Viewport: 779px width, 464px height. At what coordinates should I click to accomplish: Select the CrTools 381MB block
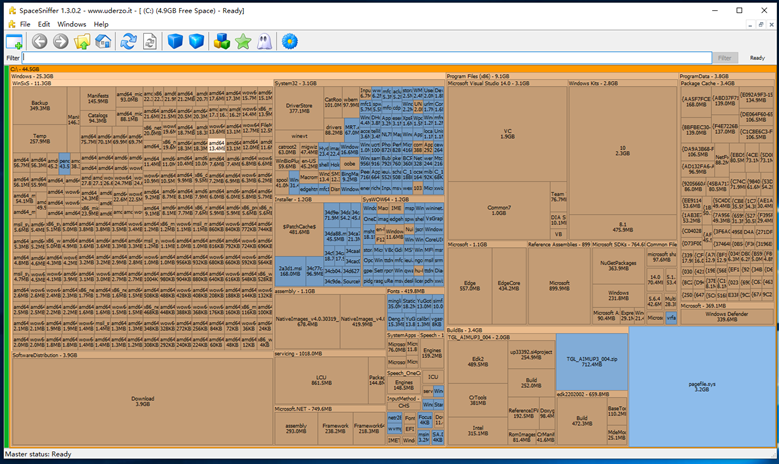[477, 400]
